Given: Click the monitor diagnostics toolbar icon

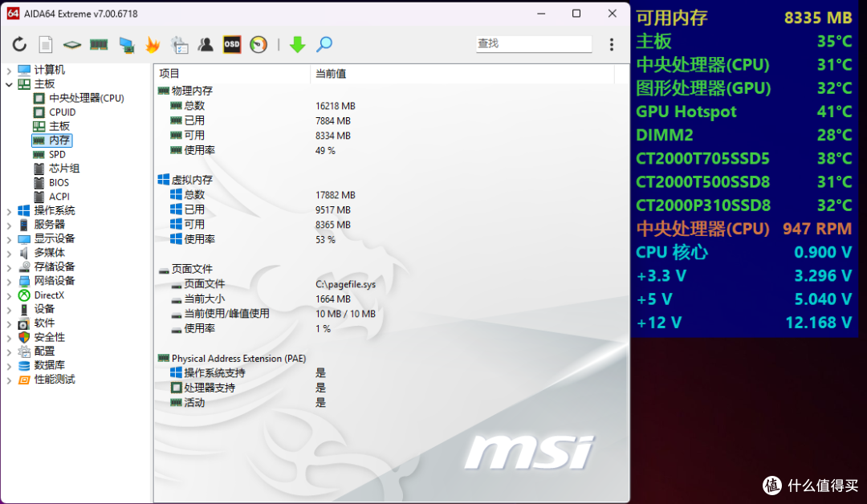Looking at the screenshot, I should pyautogui.click(x=127, y=45).
